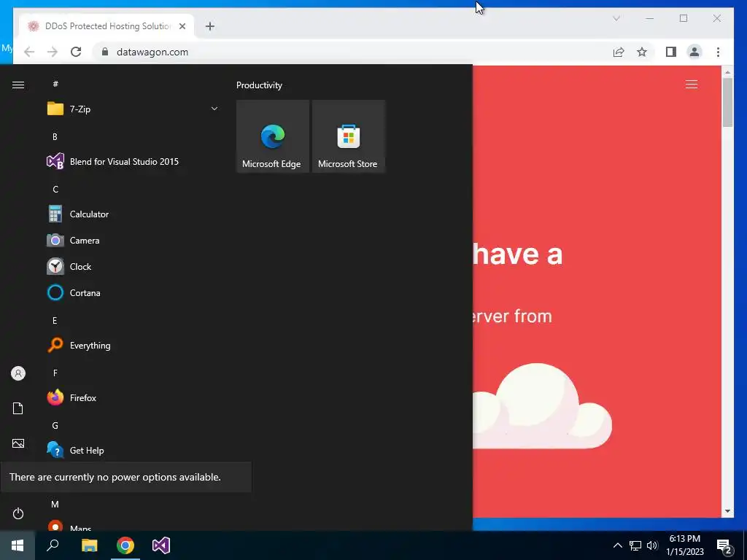Click the page's vertical scrollbar thumb
Viewport: 747px width, 560px height.
click(x=727, y=102)
